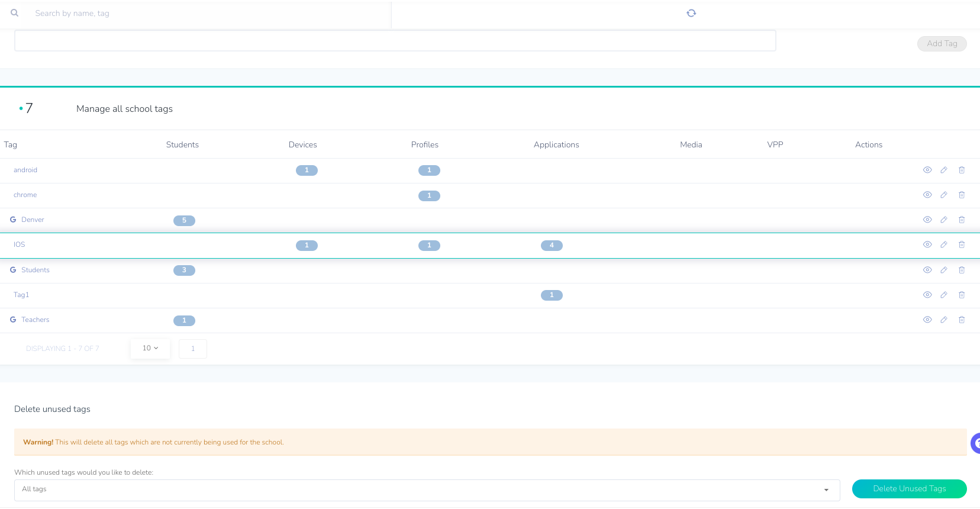View the Teachers tag details

tap(927, 320)
